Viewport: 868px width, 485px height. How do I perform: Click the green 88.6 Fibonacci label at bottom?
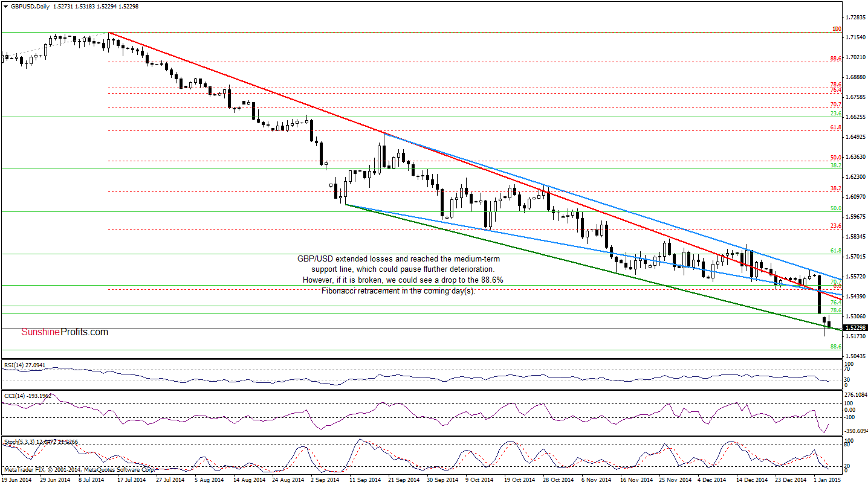[x=836, y=347]
